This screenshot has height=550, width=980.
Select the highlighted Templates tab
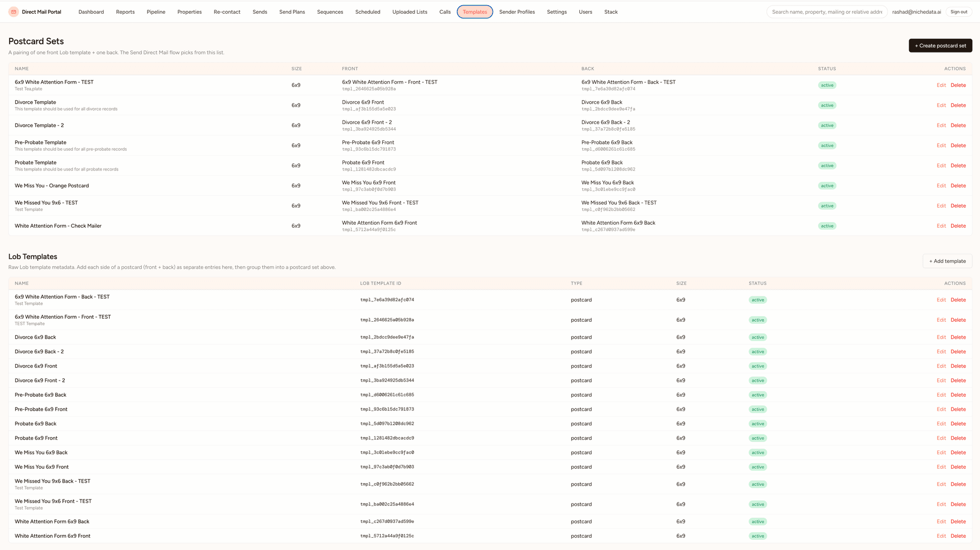(x=475, y=12)
